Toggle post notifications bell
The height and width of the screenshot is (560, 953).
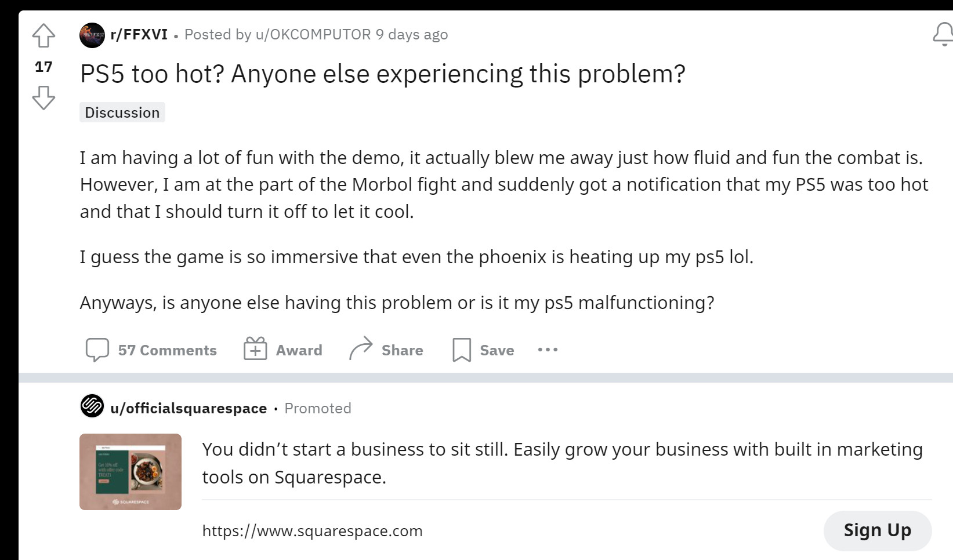943,35
